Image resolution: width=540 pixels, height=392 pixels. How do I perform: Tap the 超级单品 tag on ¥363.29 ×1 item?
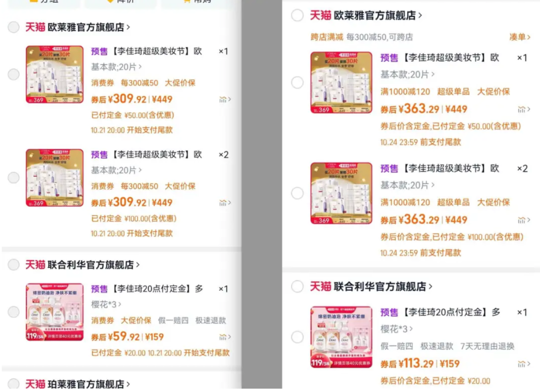pyautogui.click(x=453, y=91)
